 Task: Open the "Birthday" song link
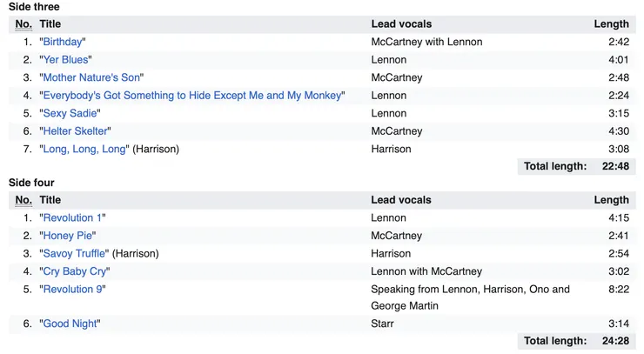point(63,42)
